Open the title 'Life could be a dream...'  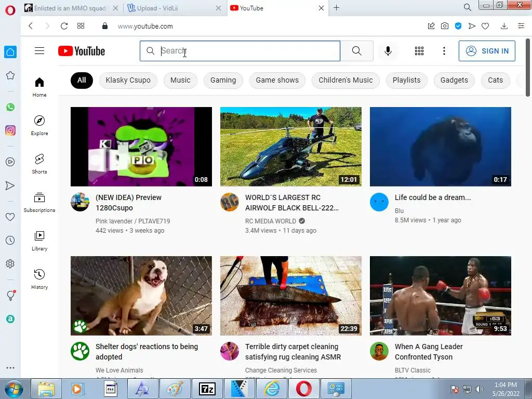click(x=433, y=197)
